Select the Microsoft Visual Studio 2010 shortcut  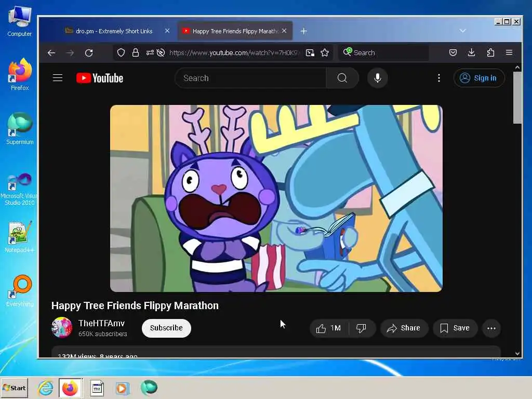pos(19,189)
